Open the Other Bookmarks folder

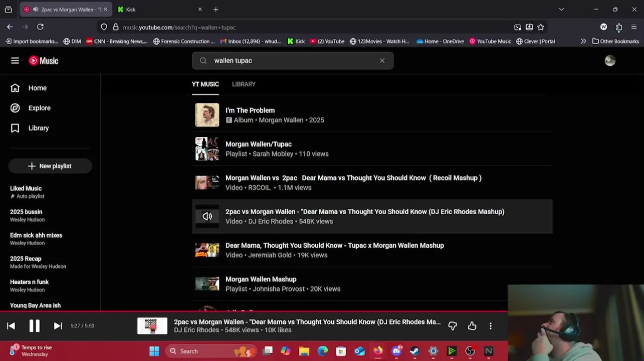[x=615, y=42]
